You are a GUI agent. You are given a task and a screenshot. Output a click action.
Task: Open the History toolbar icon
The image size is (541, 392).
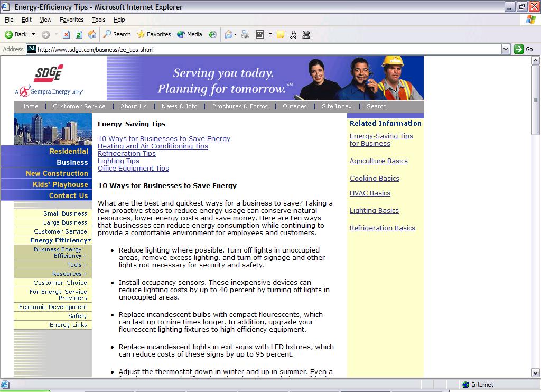pyautogui.click(x=212, y=34)
